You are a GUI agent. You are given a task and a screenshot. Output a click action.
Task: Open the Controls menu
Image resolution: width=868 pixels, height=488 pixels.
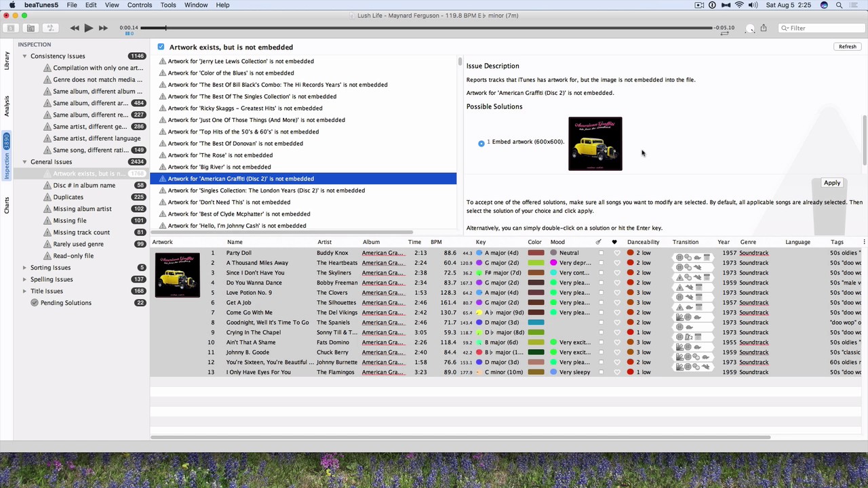click(x=140, y=5)
